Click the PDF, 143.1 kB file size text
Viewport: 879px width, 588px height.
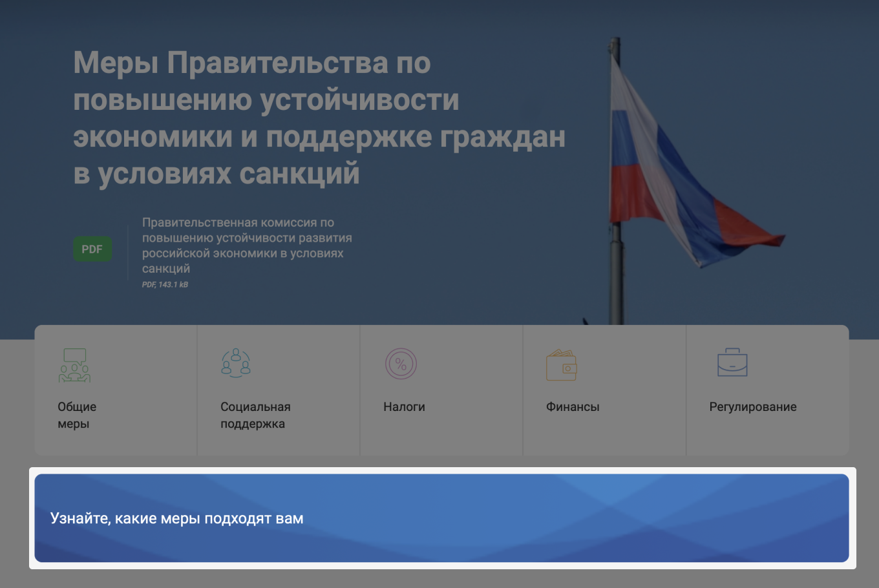165,284
